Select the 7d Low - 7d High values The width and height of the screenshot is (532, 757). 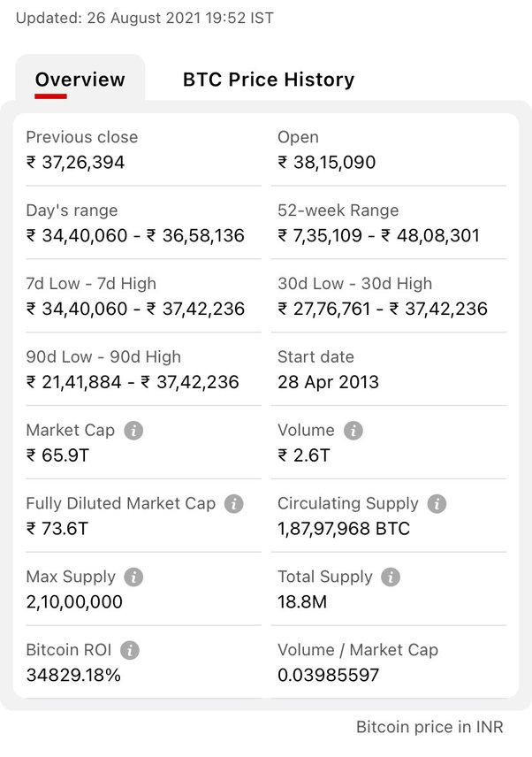point(135,309)
